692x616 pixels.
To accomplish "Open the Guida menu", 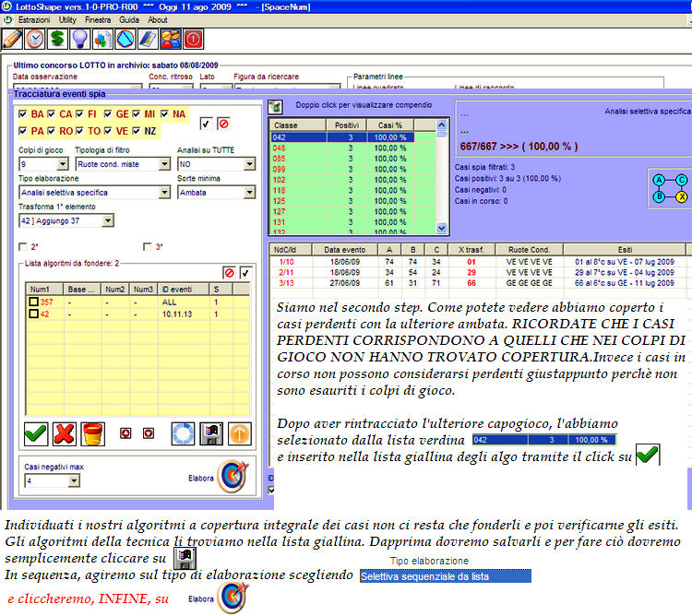I will pos(129,20).
